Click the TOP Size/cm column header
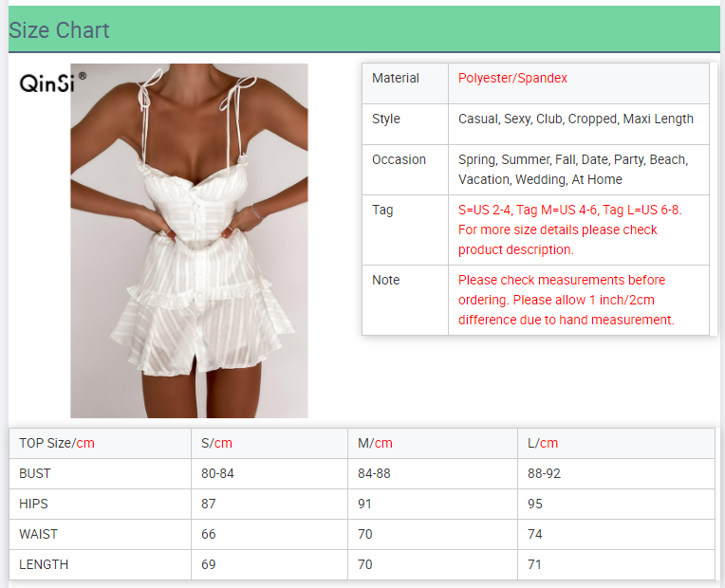The height and width of the screenshot is (588, 725). pos(57,443)
